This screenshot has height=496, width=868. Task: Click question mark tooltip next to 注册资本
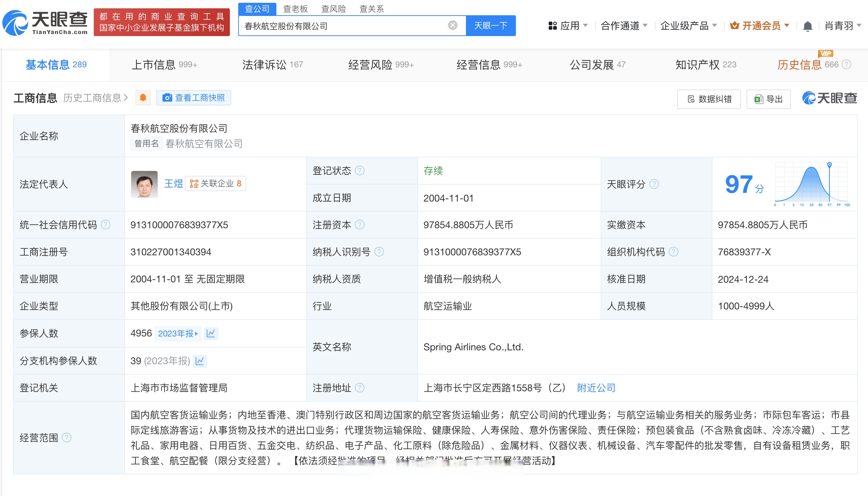click(360, 225)
